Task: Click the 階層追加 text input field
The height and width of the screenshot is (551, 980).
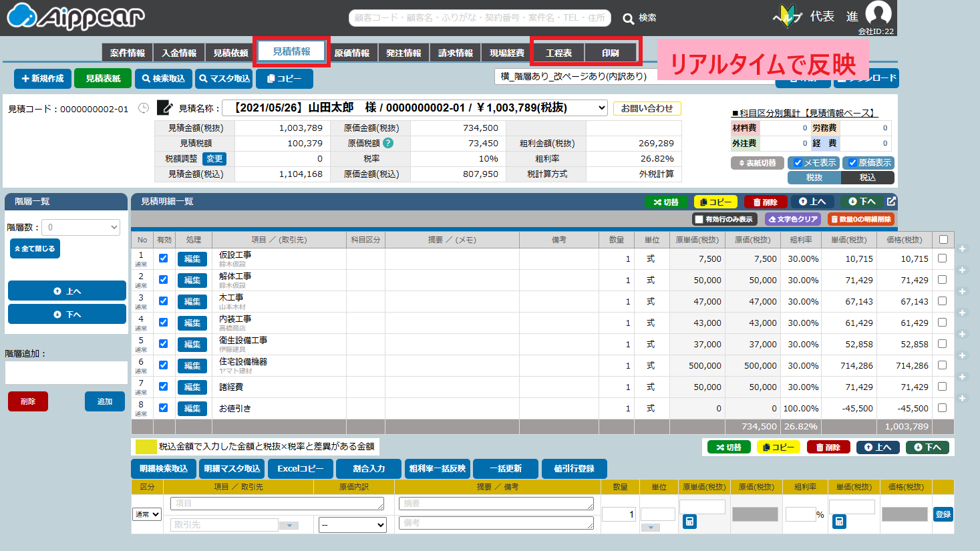Action: (x=66, y=373)
